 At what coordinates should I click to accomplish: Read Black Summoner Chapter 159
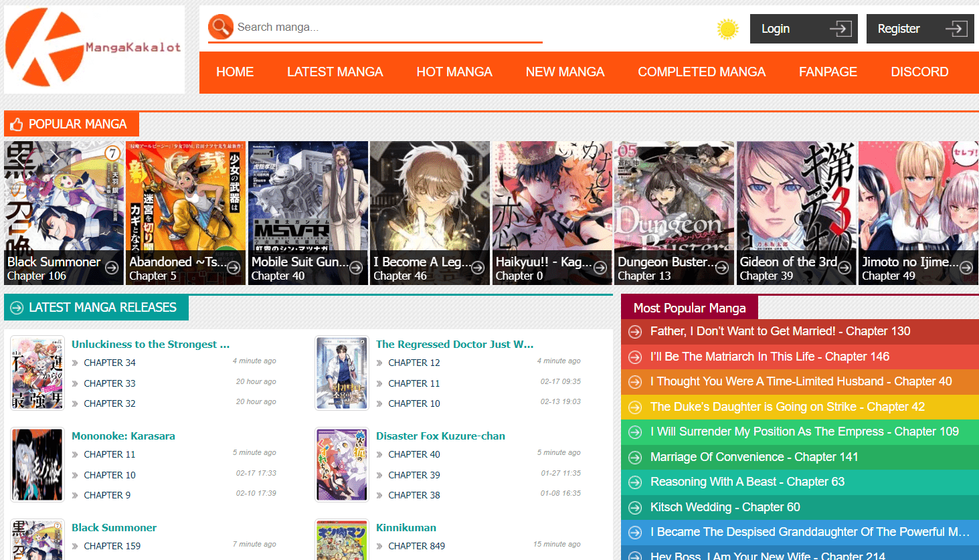[x=112, y=546]
